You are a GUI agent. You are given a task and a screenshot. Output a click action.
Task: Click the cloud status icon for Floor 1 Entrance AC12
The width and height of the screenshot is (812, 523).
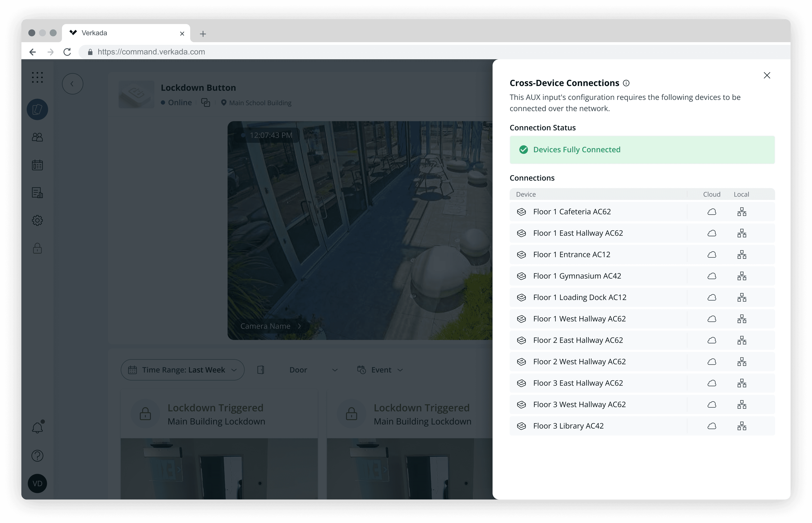[712, 254]
